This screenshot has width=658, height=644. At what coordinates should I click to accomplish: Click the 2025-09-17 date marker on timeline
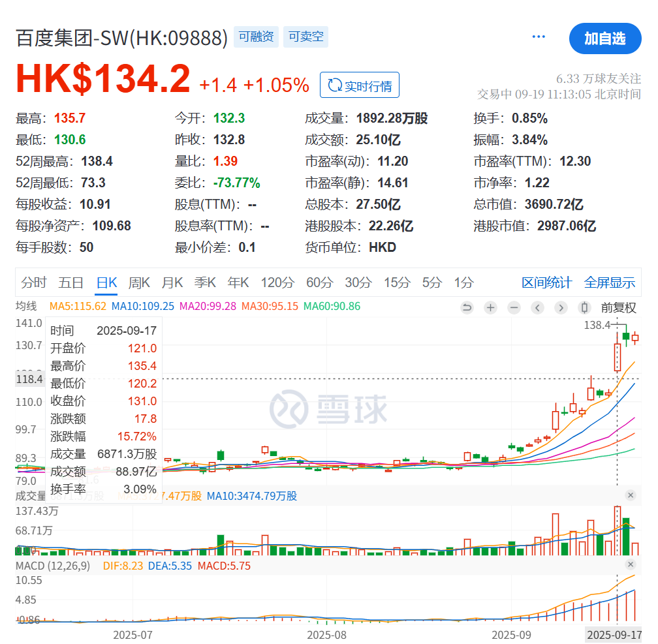pos(614,634)
